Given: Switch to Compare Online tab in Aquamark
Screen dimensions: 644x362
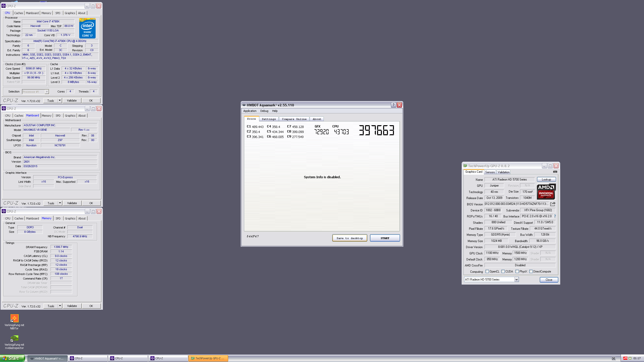Looking at the screenshot, I should [x=294, y=119].
